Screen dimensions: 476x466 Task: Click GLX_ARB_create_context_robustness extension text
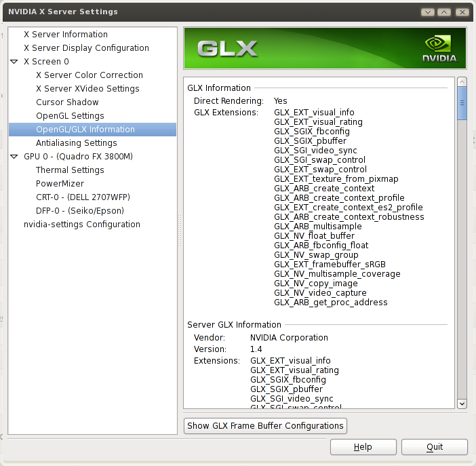(x=349, y=217)
